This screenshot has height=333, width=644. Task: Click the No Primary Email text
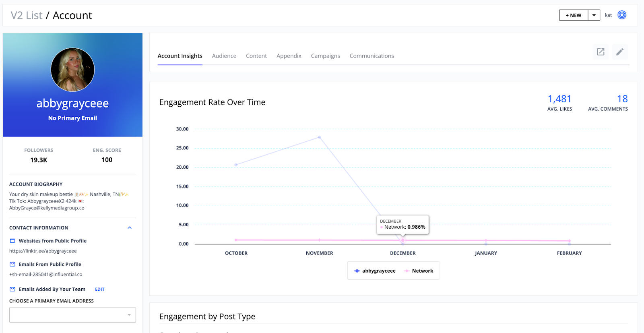pyautogui.click(x=72, y=118)
